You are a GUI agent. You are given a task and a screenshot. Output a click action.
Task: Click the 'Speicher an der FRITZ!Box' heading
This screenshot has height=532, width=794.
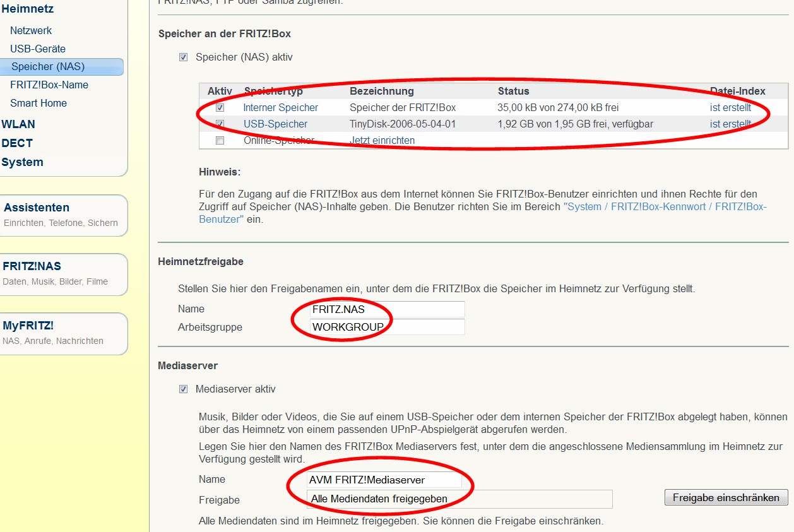225,34
